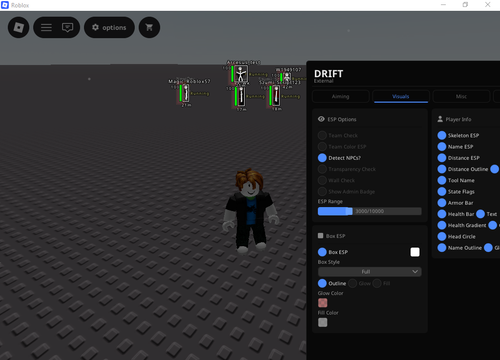Open the Roblox logo menu button

18,27
